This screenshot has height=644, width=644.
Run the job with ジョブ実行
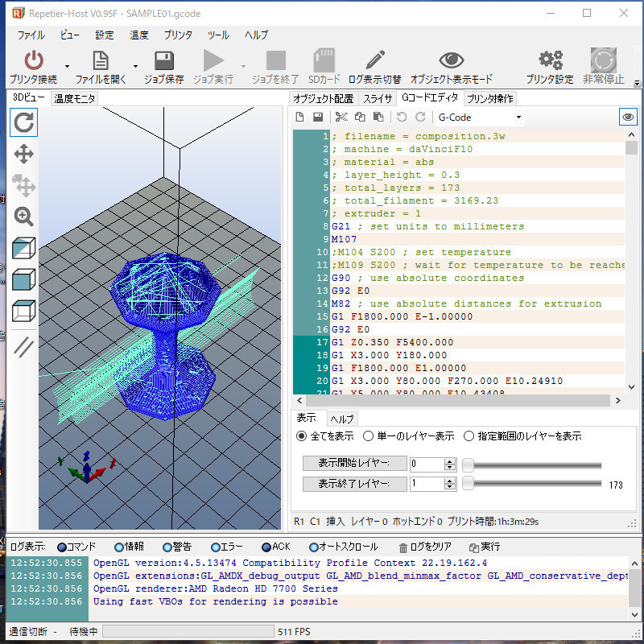point(213,61)
